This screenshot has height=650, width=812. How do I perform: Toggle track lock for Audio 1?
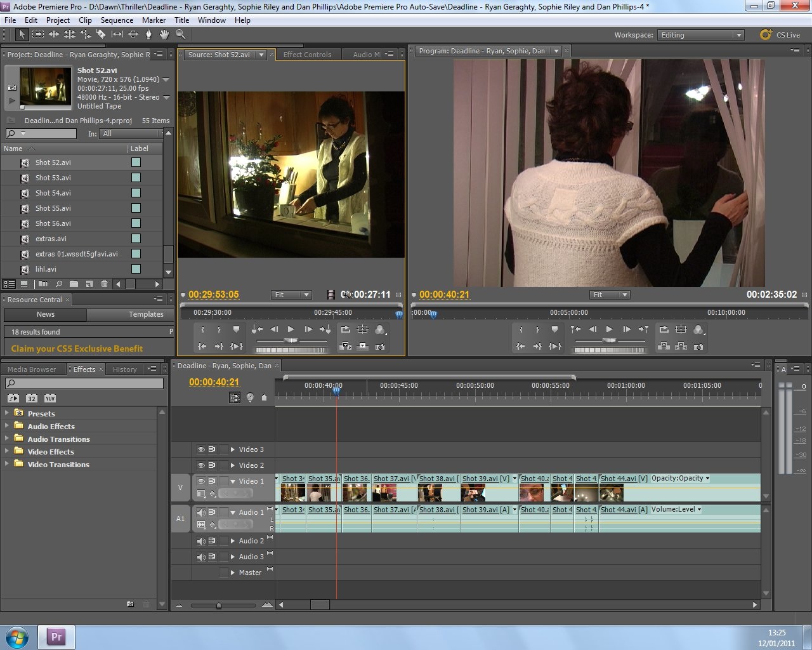223,512
